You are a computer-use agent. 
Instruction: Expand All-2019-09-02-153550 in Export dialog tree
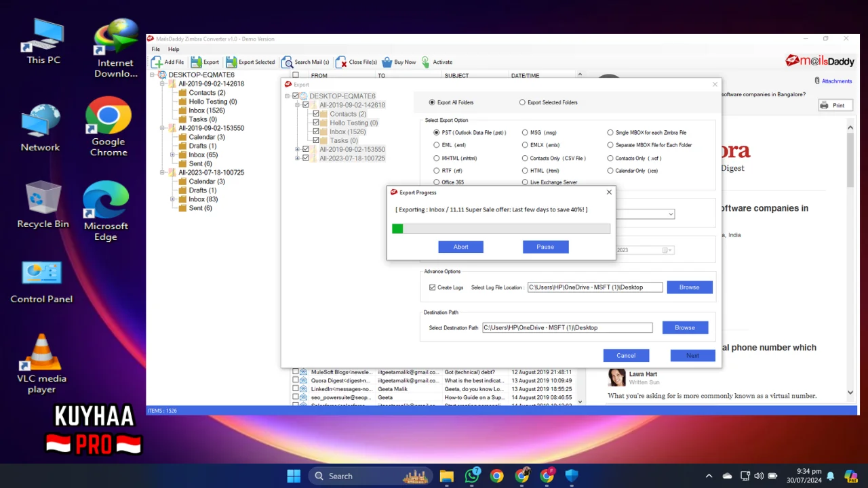point(298,149)
